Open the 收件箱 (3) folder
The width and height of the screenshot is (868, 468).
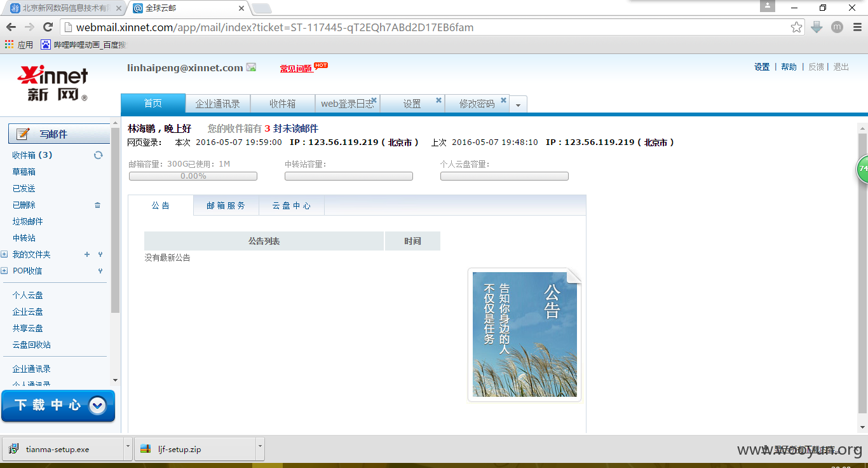[x=32, y=155]
